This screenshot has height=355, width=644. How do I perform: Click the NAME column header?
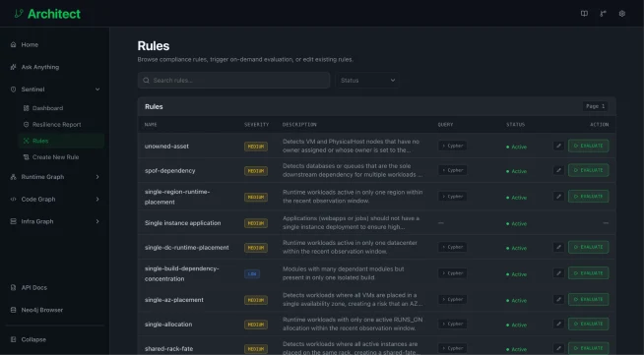pos(151,125)
